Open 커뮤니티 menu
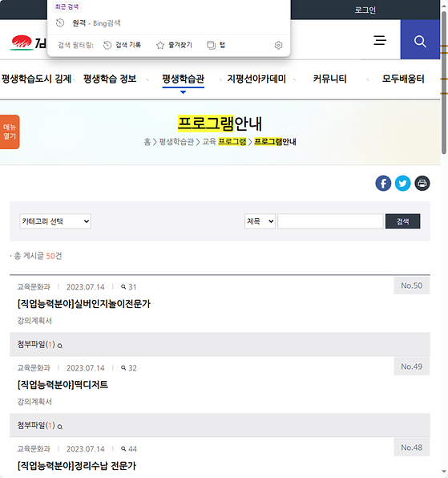448x478 pixels. 330,79
